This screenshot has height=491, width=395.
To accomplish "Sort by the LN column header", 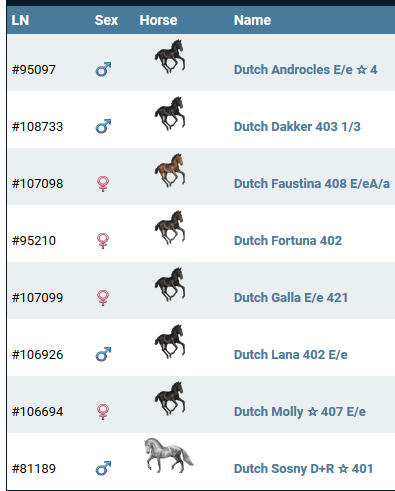I will point(20,20).
